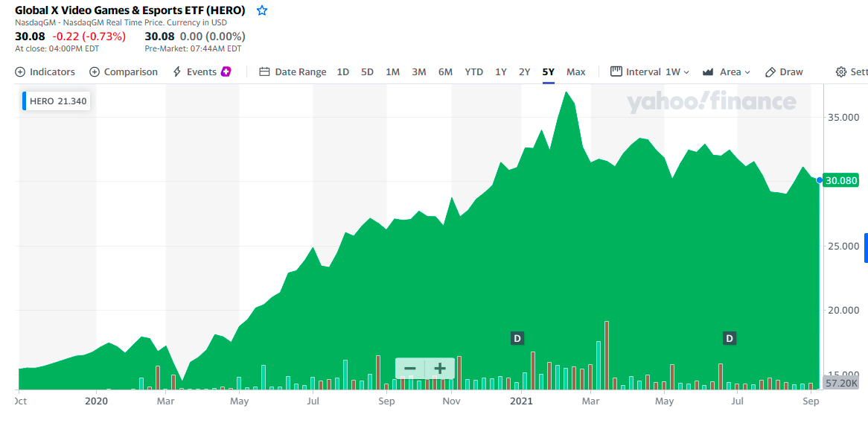Click the dividend marker near January 2021
868x426 pixels.
coord(517,338)
